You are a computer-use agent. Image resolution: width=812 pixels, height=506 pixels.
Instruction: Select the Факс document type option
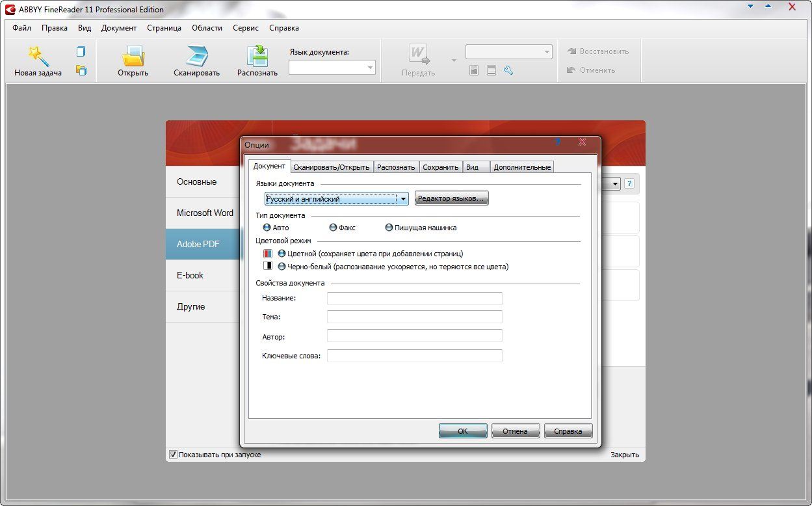pyautogui.click(x=334, y=228)
